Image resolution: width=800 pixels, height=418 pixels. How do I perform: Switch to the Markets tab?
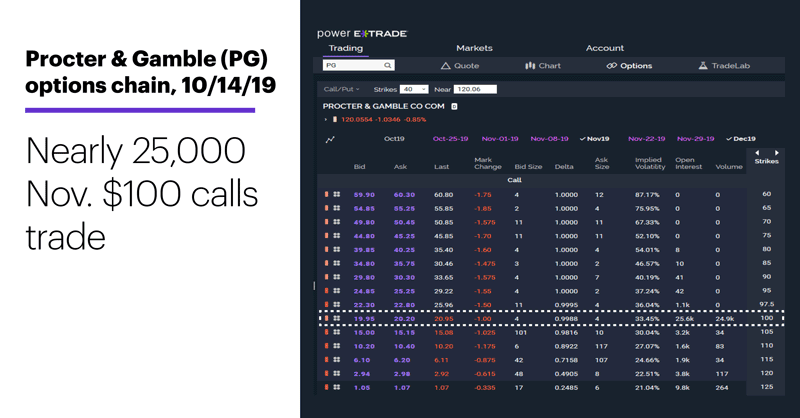pos(474,48)
